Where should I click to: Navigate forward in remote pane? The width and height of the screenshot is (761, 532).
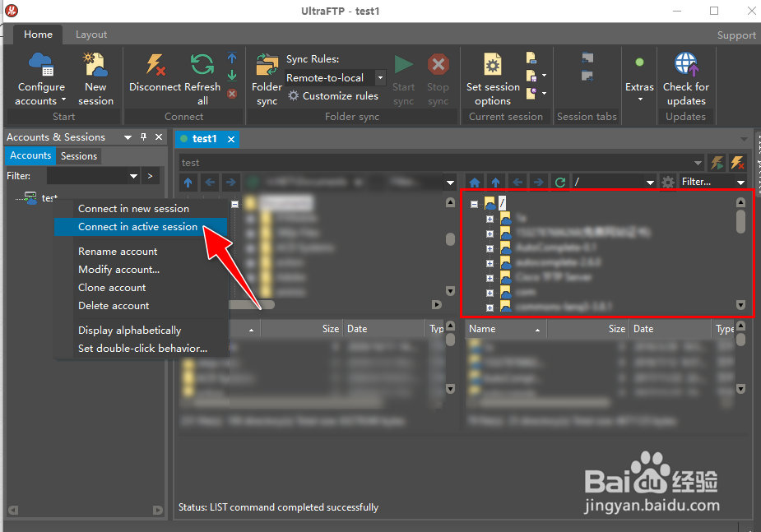point(538,183)
